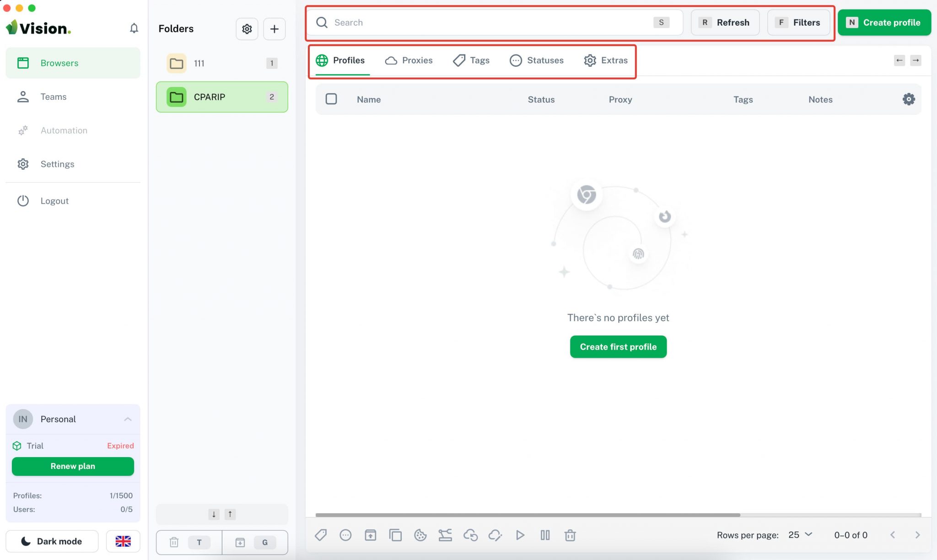
Task: Select the duplicate profiles icon
Action: coord(395,535)
